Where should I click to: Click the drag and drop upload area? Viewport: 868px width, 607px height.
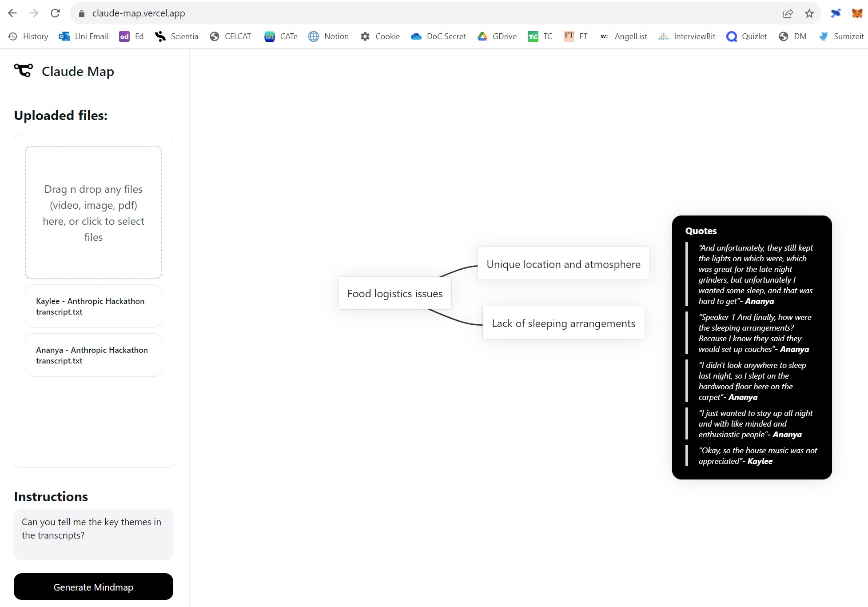[x=93, y=212]
